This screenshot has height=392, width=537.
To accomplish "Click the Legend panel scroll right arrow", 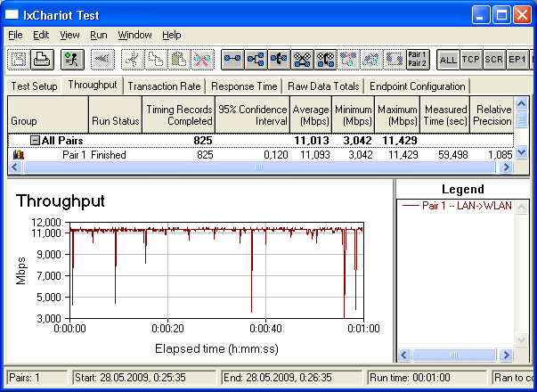I will [x=506, y=355].
